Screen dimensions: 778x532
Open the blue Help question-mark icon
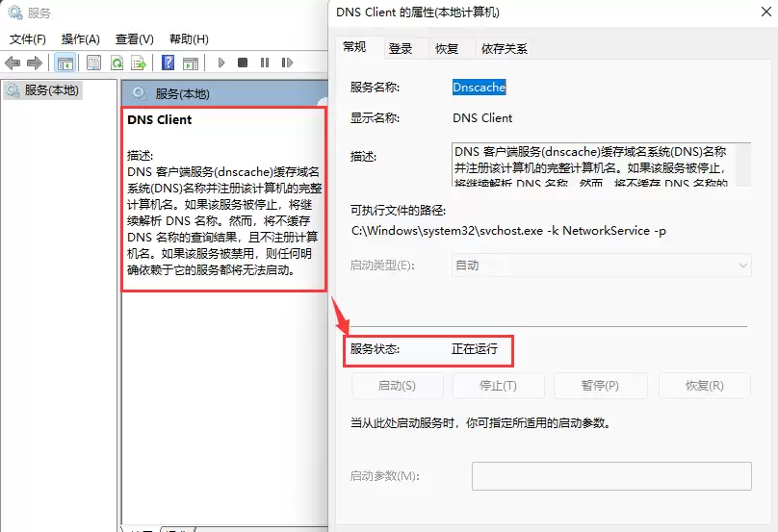[169, 63]
